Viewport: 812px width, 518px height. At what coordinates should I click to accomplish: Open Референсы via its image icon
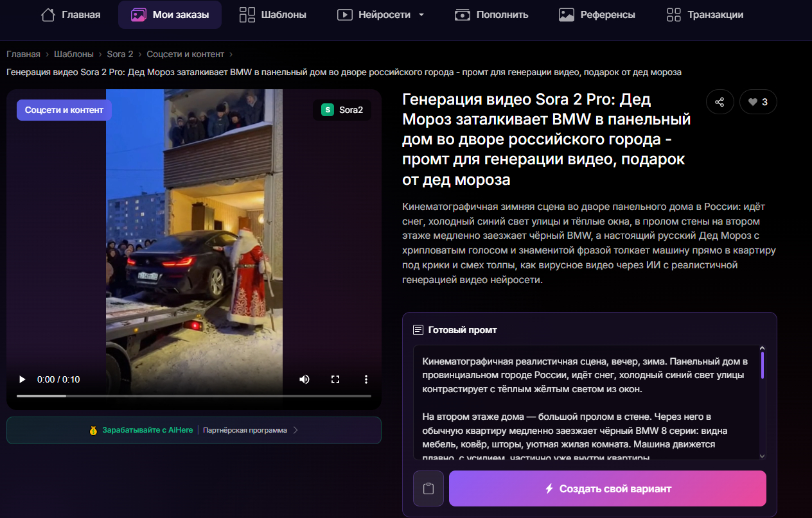566,14
